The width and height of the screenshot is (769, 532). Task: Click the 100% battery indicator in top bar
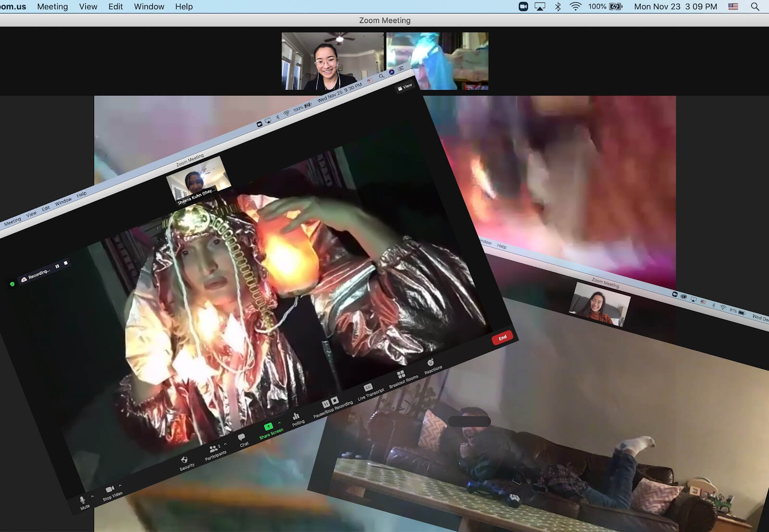(x=605, y=7)
